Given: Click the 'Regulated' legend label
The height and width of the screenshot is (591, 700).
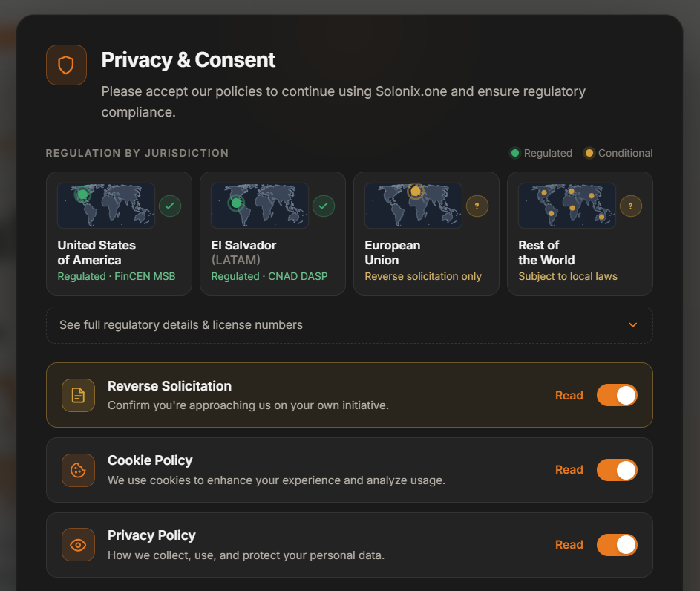Looking at the screenshot, I should 548,153.
